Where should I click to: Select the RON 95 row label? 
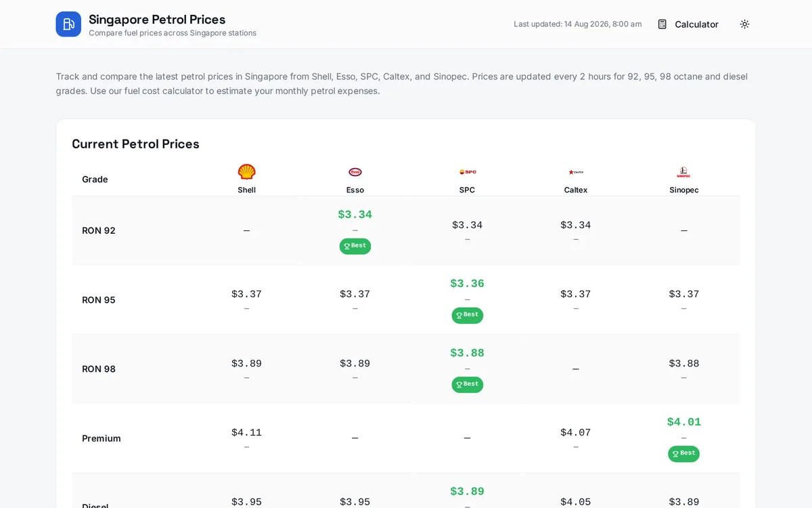(99, 300)
